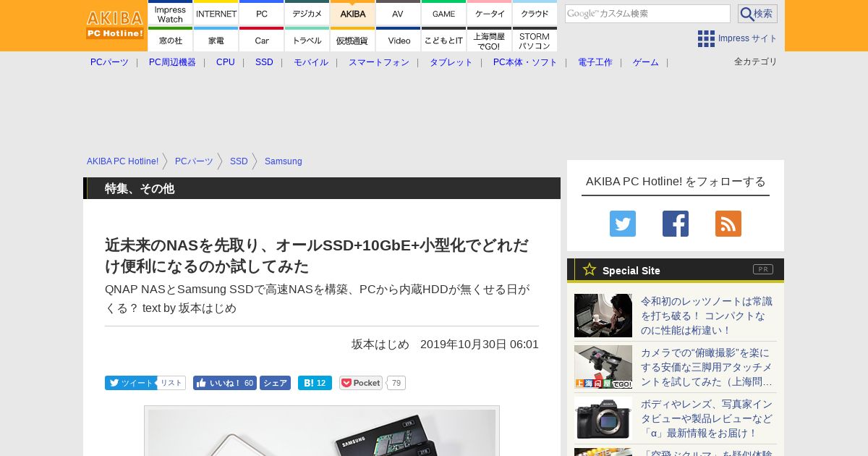Click the NAS and SSD article photo
The width and height of the screenshot is (868, 456).
tap(322, 432)
